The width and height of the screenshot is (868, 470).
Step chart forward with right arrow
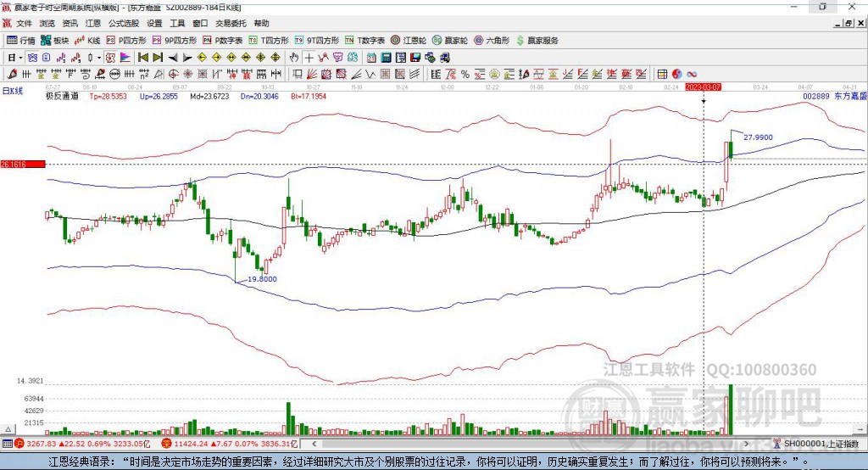pos(187,58)
